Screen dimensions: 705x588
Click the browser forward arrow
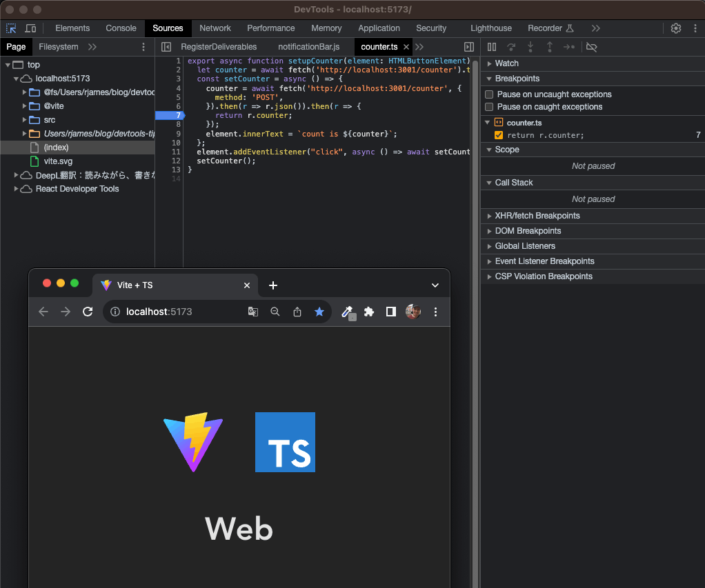pos(66,312)
